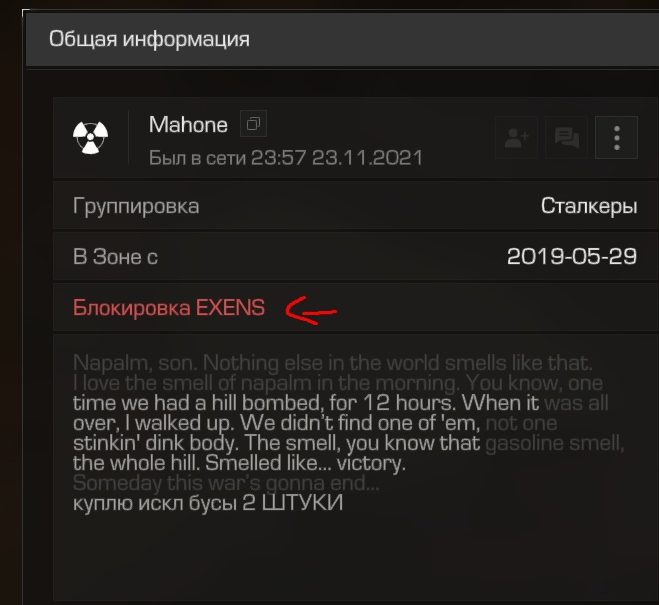Click the Блокировка EXENS label
This screenshot has height=605, width=659.
tap(169, 308)
